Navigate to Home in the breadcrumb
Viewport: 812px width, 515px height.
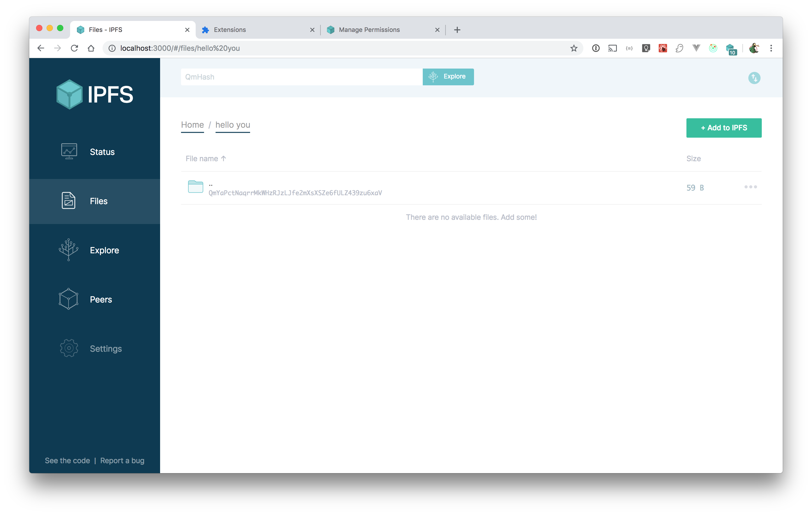coord(192,125)
